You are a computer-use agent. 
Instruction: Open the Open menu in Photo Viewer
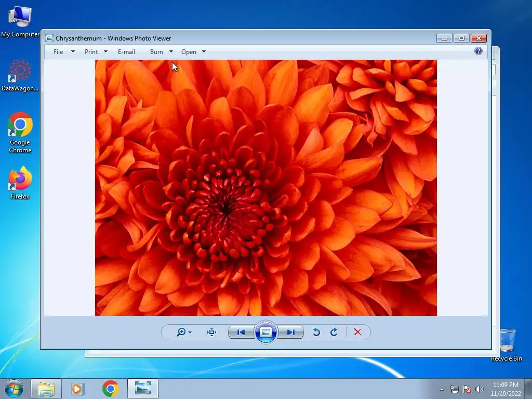click(x=189, y=52)
